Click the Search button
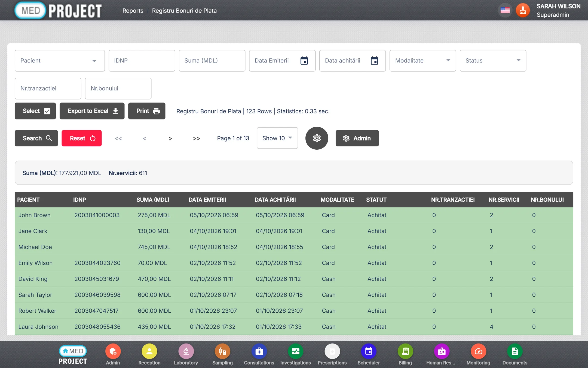This screenshot has width=588, height=368. [36, 138]
